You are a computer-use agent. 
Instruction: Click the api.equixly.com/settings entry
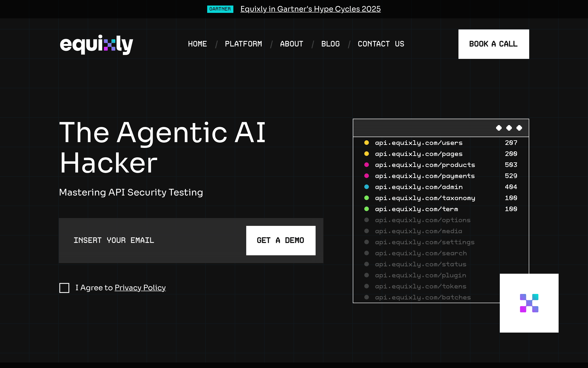tap(425, 242)
